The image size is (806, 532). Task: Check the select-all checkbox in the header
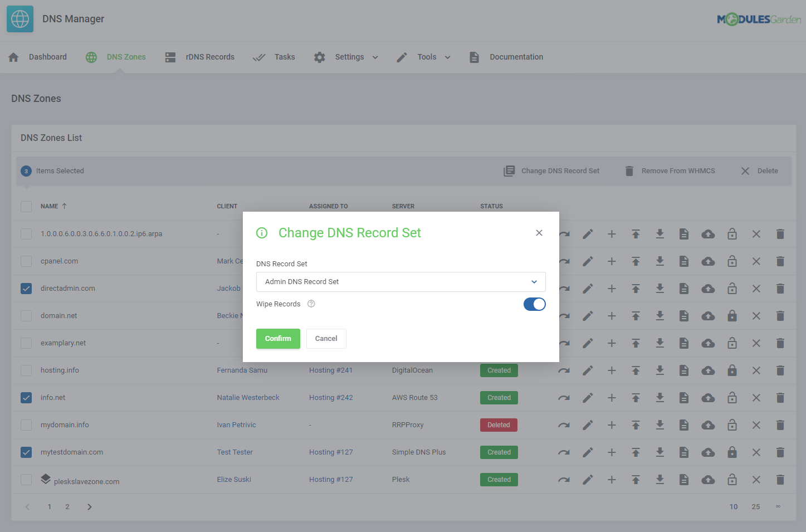(26, 206)
